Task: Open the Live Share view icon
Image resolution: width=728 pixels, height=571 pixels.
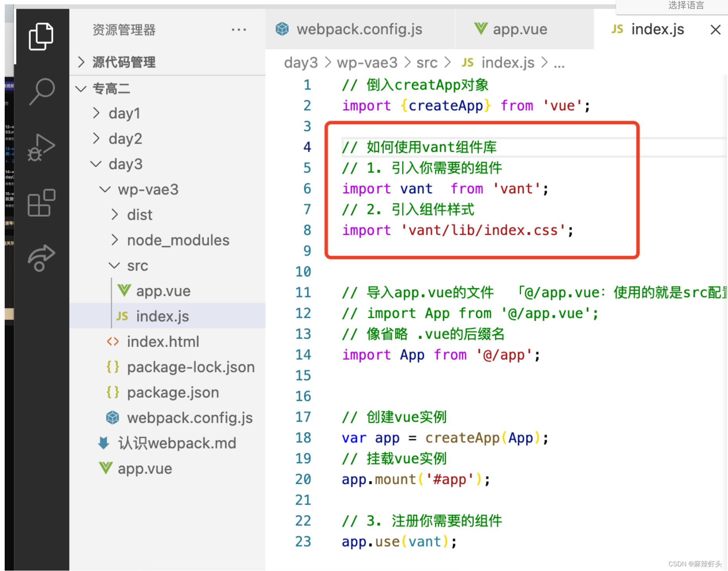Action: click(41, 258)
